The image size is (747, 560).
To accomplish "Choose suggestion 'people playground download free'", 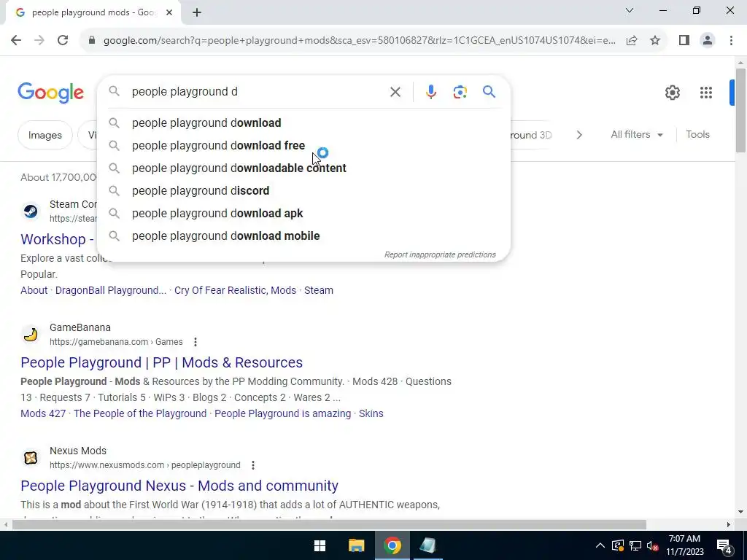I will coord(304,146).
